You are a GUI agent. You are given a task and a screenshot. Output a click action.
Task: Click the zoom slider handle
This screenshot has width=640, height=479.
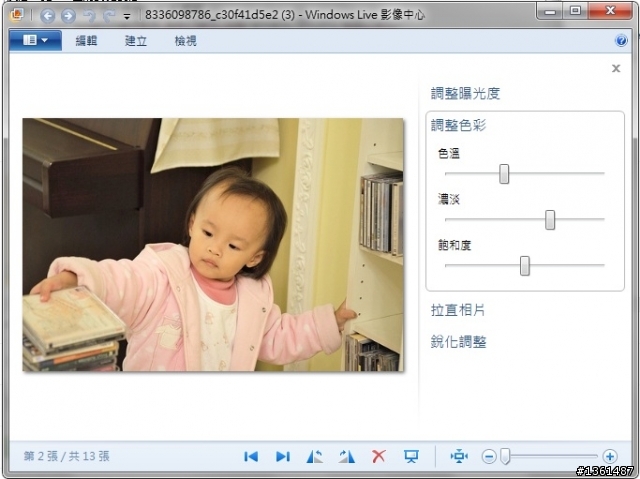pos(505,456)
